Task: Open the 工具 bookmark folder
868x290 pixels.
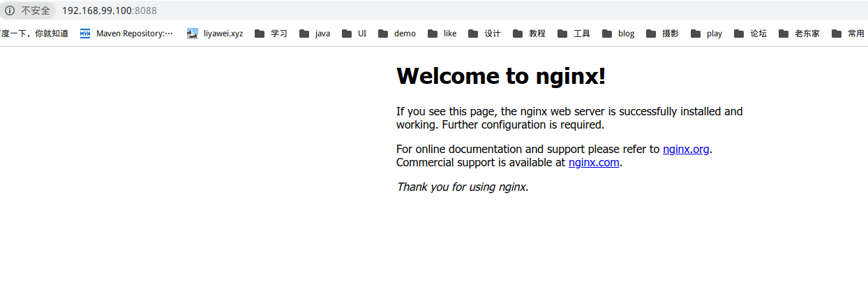Action: click(x=574, y=33)
